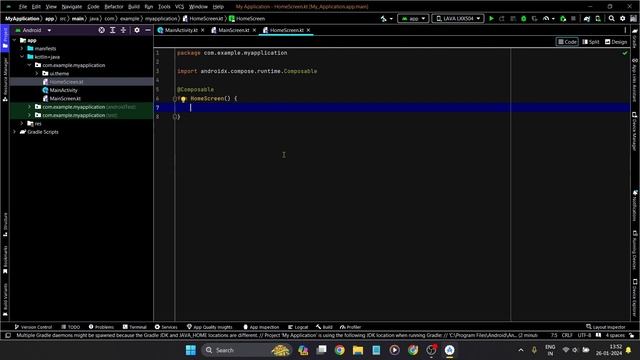Screen dimensions: 640x360
Task: Toggle the Structure side panel
Action: 5,224
